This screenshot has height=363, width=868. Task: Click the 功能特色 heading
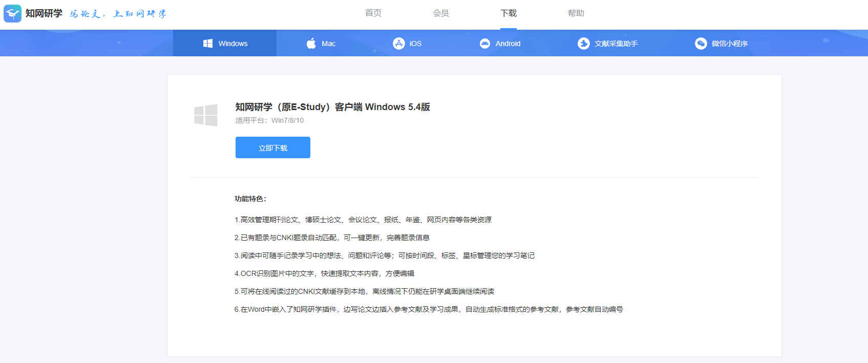(x=250, y=199)
